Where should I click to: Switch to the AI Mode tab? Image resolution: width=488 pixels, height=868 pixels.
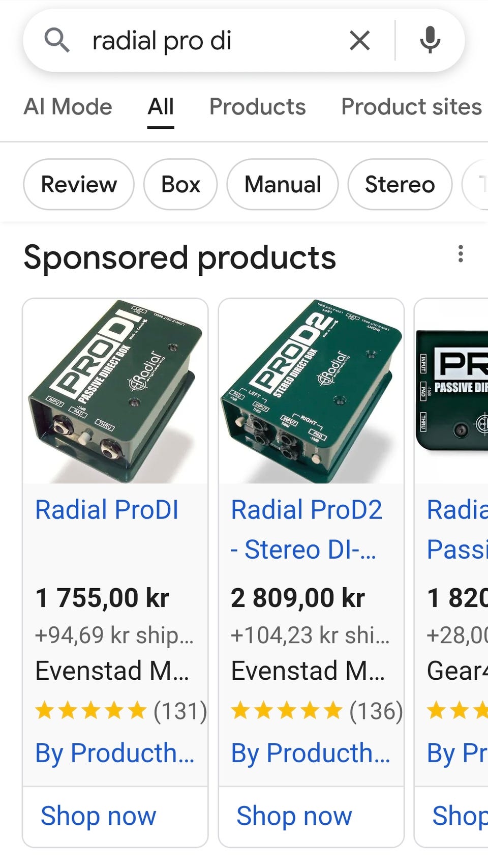pos(68,107)
